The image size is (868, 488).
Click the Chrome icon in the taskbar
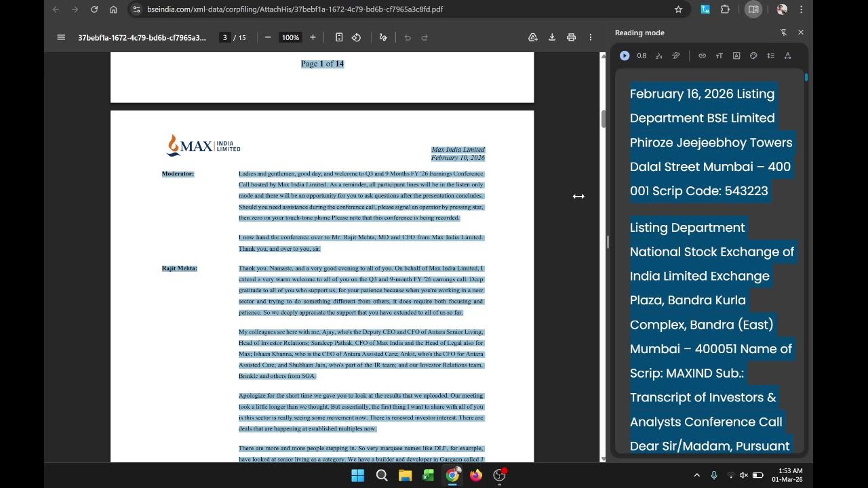452,475
